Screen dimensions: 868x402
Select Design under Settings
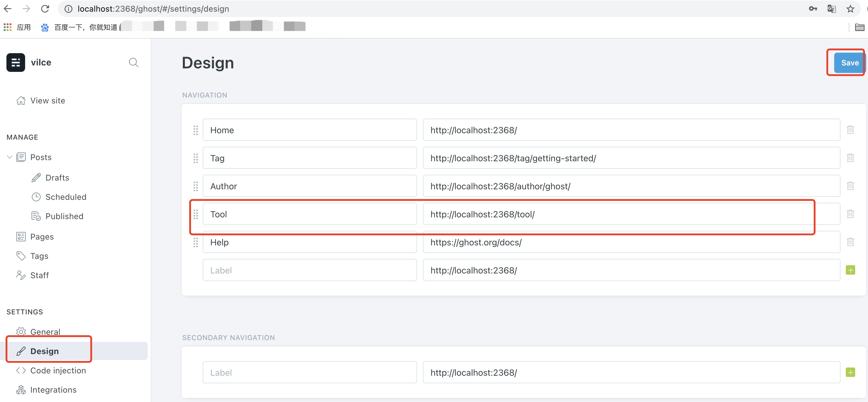[x=44, y=351]
